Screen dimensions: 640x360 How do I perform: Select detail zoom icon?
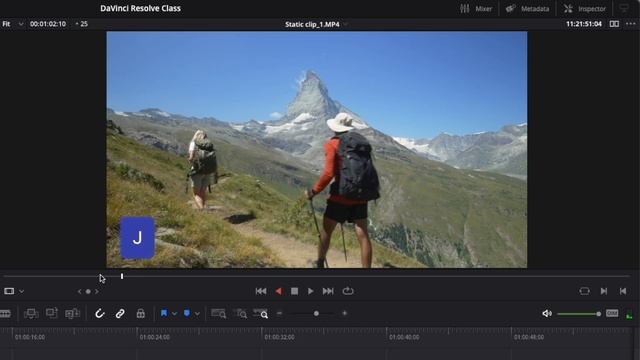(240, 313)
